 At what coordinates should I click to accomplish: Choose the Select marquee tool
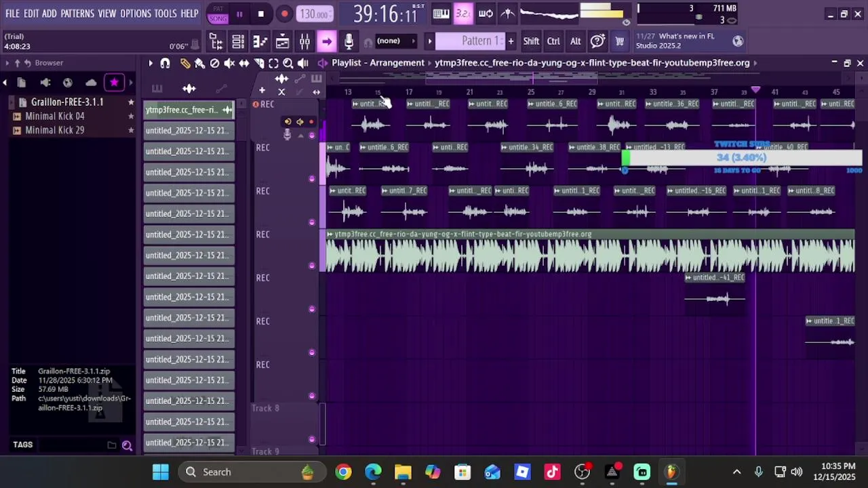tap(273, 63)
